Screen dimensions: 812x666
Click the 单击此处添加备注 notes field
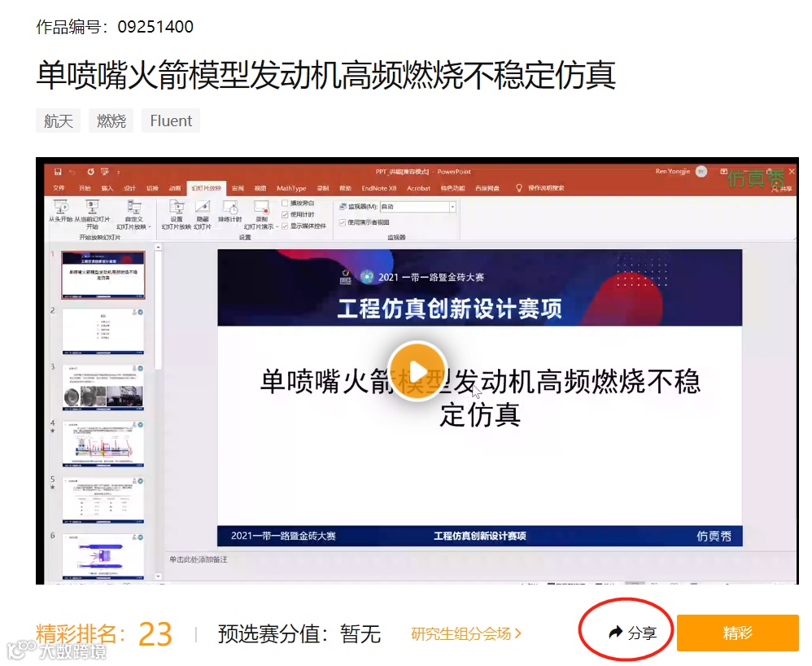199,559
